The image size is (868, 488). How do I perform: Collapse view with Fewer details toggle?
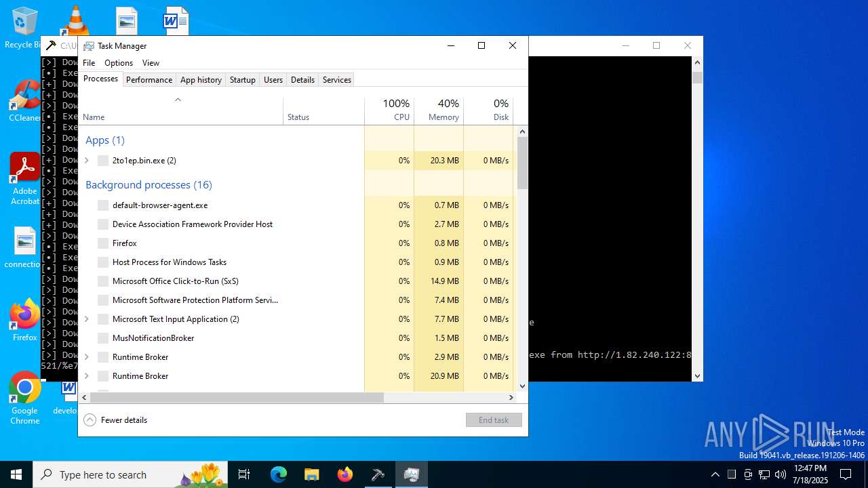click(x=115, y=420)
